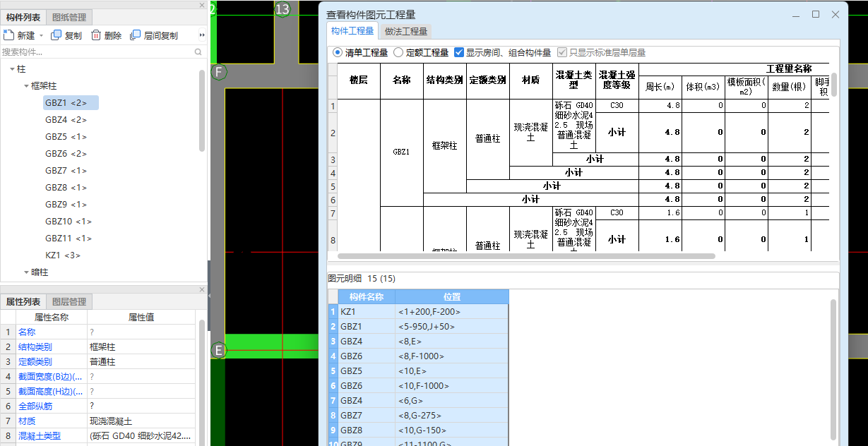Switch to the 构件列表 tab
Image resolution: width=868 pixels, height=446 pixels.
(x=23, y=17)
